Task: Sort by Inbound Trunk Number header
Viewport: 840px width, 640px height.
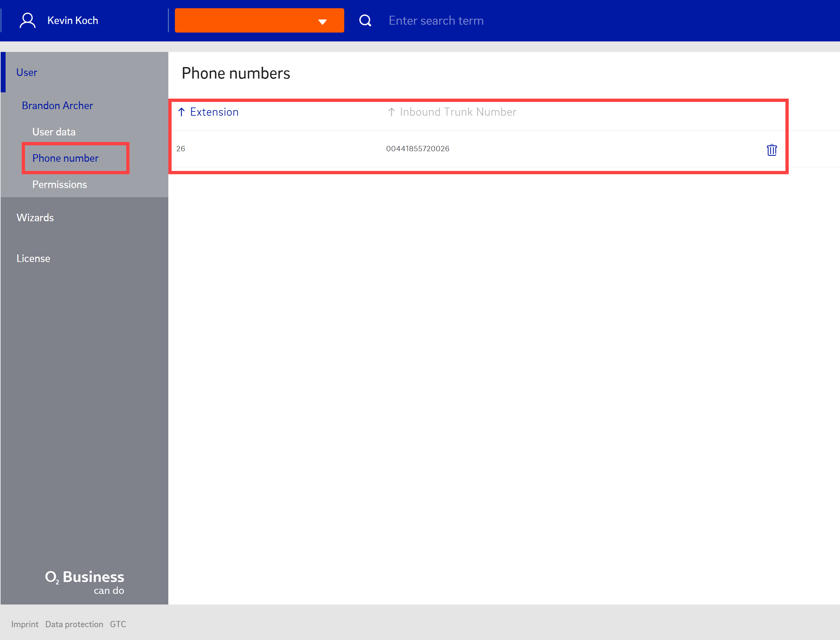Action: 458,112
